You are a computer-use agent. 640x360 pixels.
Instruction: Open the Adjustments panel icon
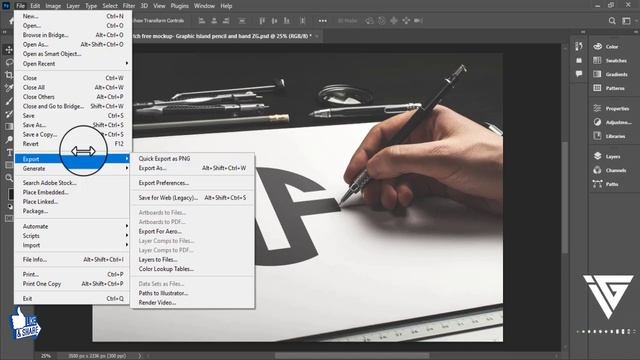pos(598,122)
